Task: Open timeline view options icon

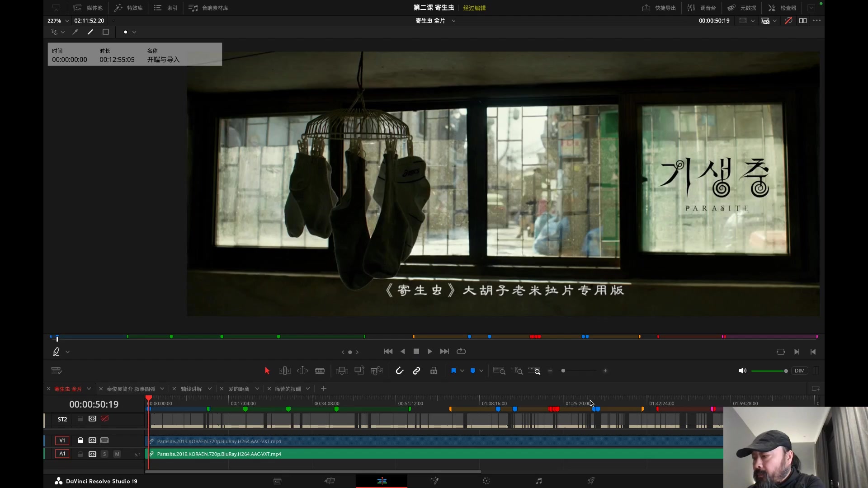Action: 57,371
